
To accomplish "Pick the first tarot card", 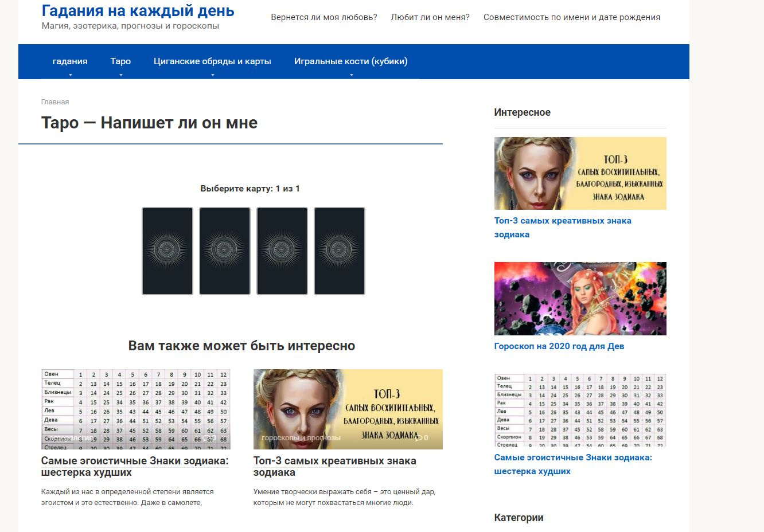I will pos(167,251).
